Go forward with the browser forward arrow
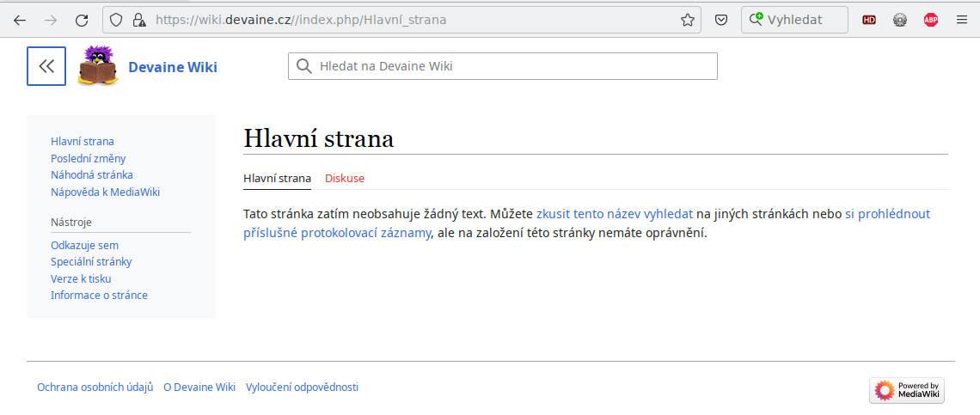 [51, 20]
